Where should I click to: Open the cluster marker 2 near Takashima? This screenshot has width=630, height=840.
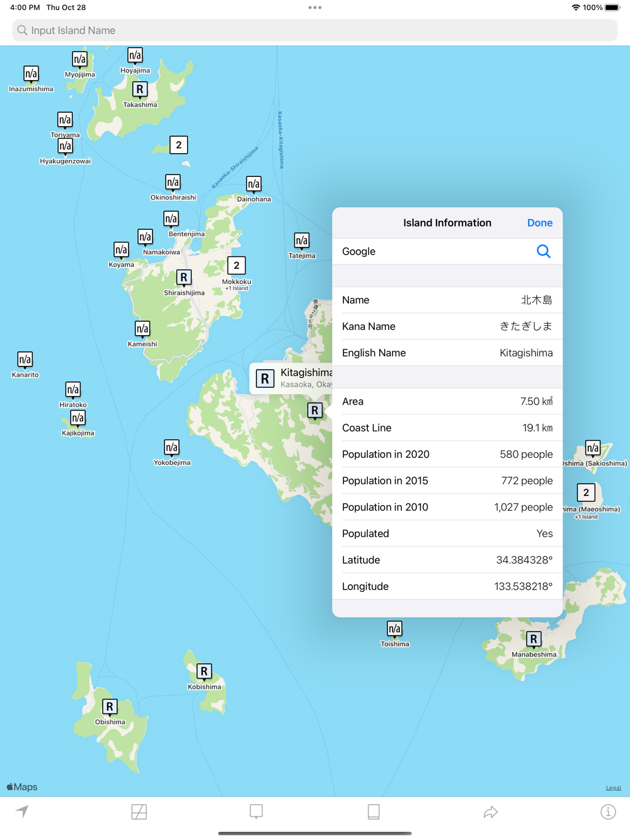pos(179,145)
